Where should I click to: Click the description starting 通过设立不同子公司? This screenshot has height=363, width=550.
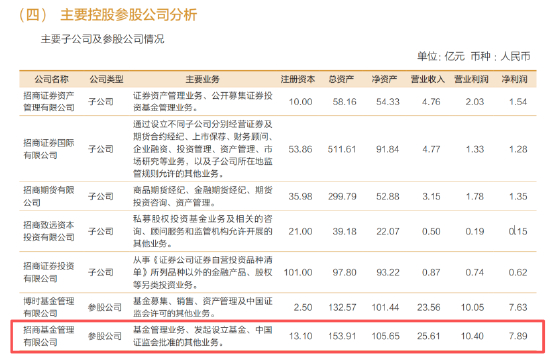point(202,149)
